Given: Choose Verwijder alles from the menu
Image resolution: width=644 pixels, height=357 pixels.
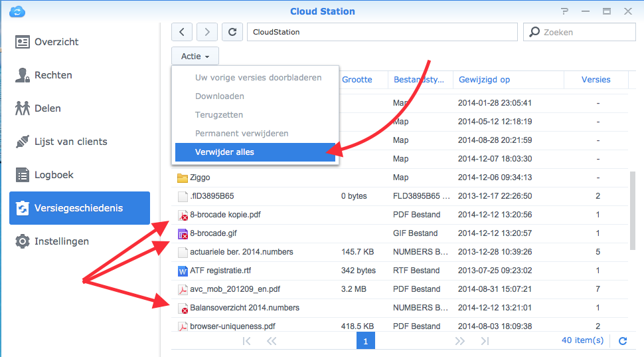Looking at the screenshot, I should point(224,152).
